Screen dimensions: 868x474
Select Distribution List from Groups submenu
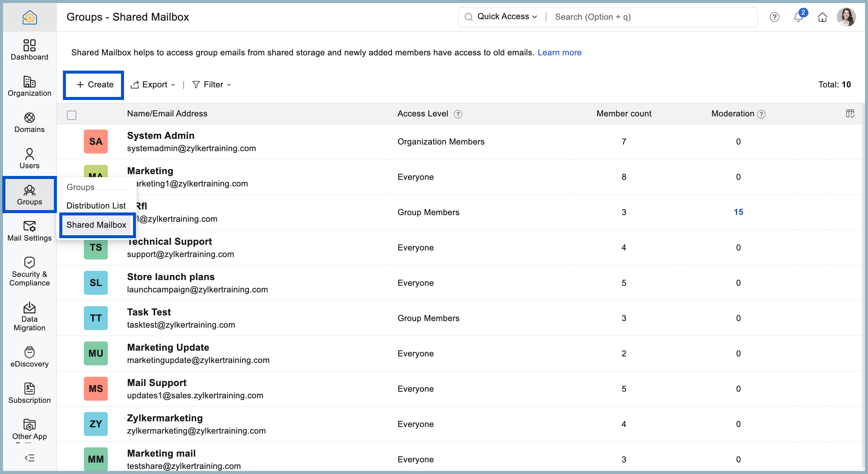[x=96, y=205]
